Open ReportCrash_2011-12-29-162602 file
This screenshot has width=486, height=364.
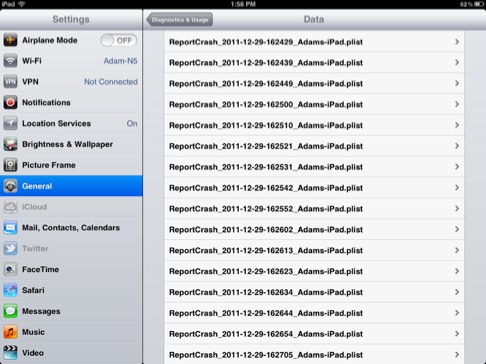click(314, 230)
